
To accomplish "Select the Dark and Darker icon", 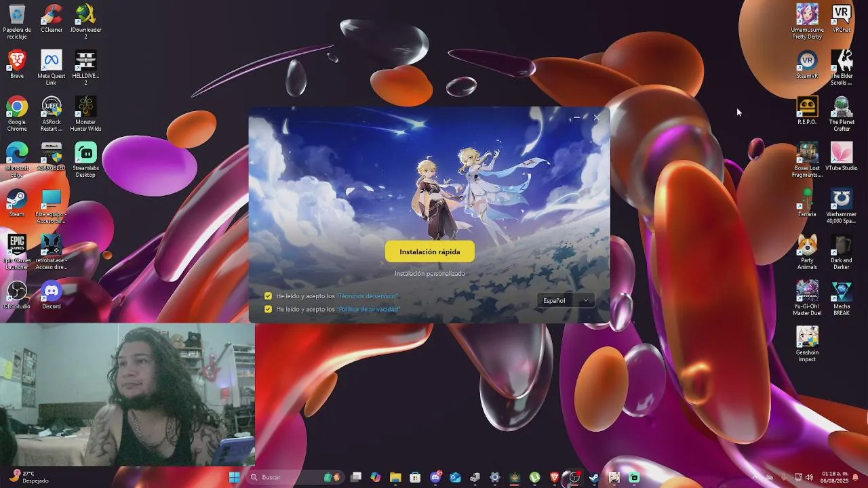I will click(x=842, y=252).
